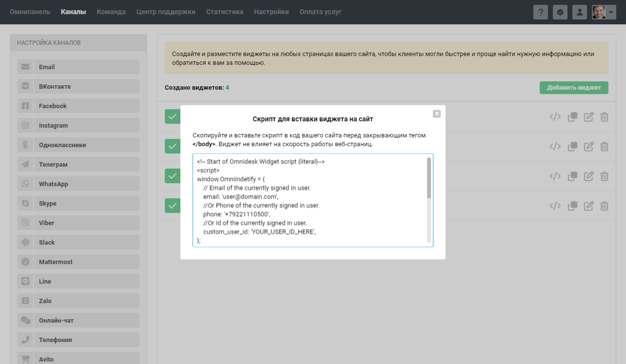Show embed code for first widget
The height and width of the screenshot is (364, 626).
click(x=555, y=116)
